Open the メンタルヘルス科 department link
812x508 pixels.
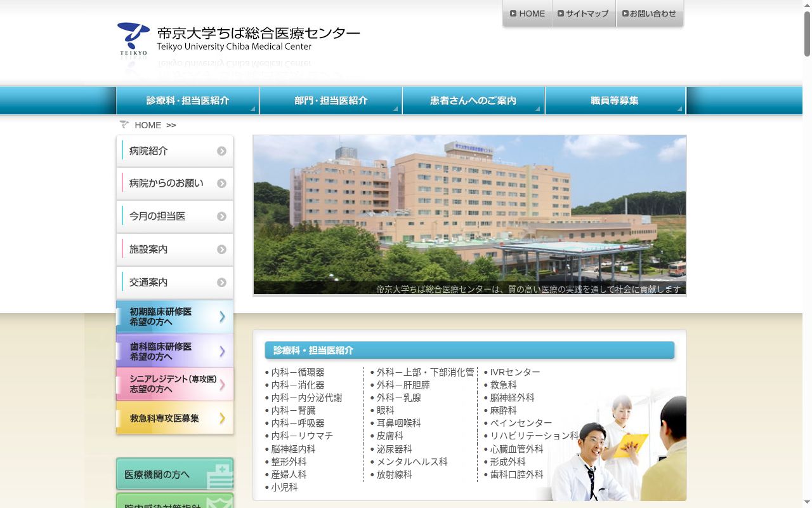pyautogui.click(x=412, y=462)
